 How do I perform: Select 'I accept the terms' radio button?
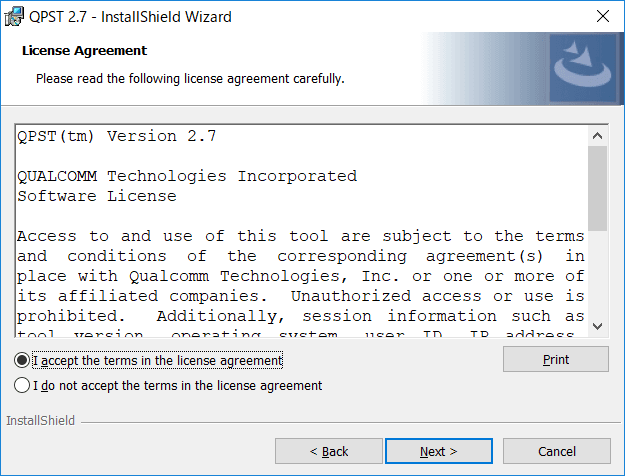coord(23,360)
